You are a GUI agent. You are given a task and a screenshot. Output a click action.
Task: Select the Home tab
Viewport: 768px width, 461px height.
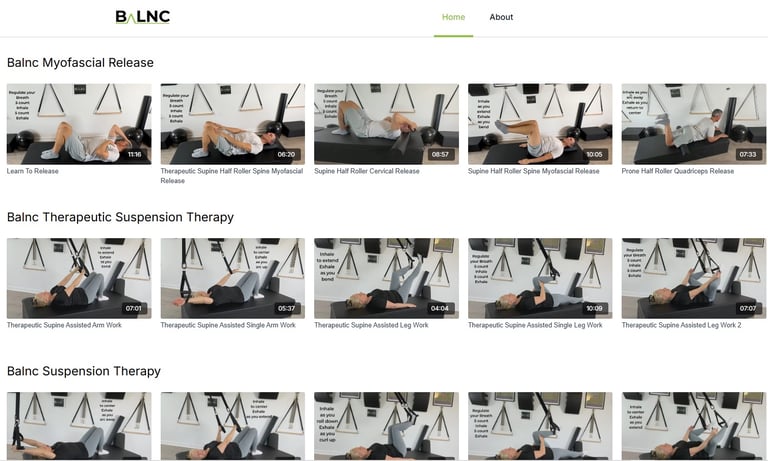(453, 17)
